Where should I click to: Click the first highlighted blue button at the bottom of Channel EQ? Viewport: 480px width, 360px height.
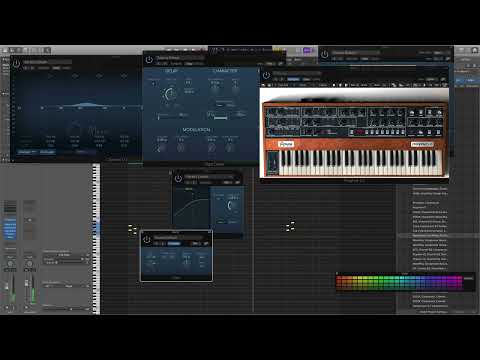27,152
